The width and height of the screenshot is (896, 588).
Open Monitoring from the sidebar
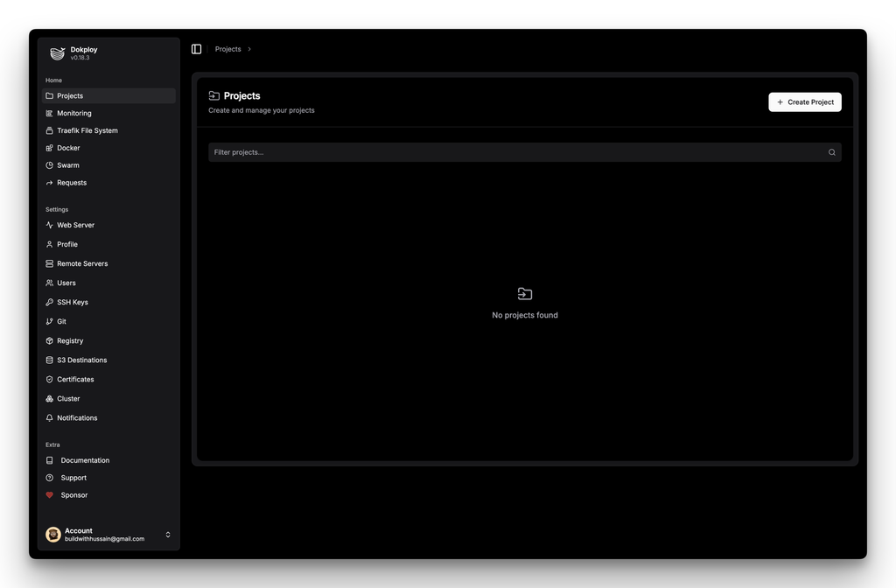[73, 113]
